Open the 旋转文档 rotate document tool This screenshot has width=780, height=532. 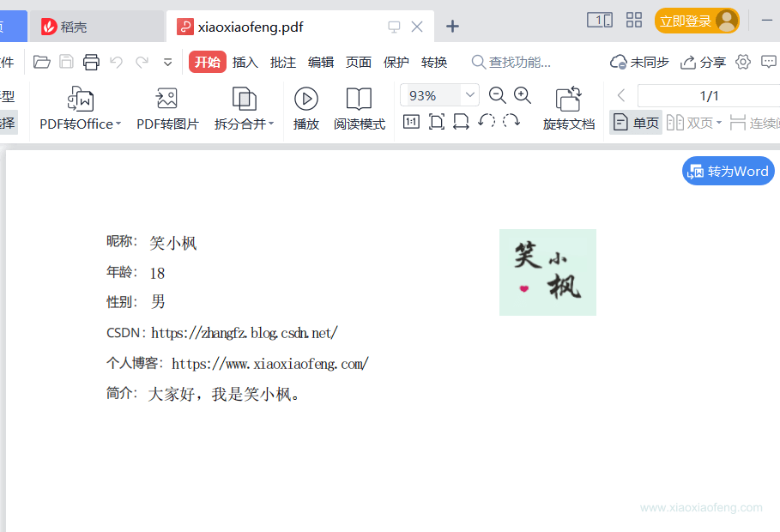point(569,108)
